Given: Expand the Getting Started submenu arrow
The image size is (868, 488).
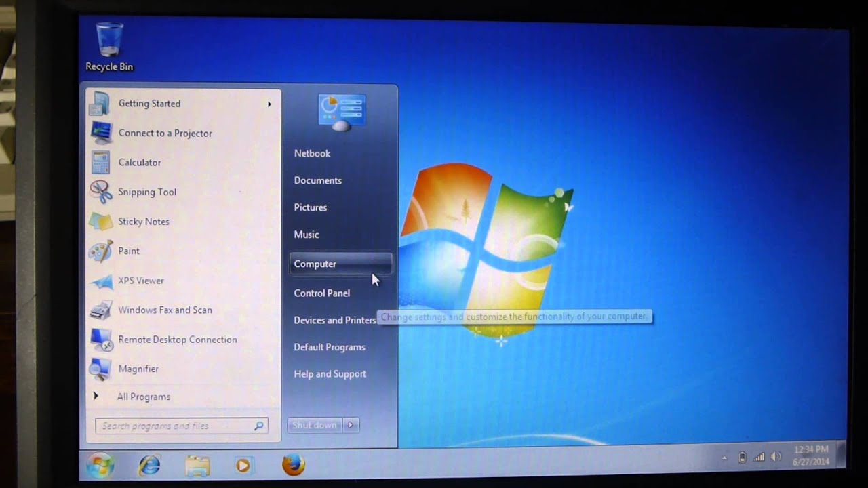Looking at the screenshot, I should pyautogui.click(x=269, y=104).
